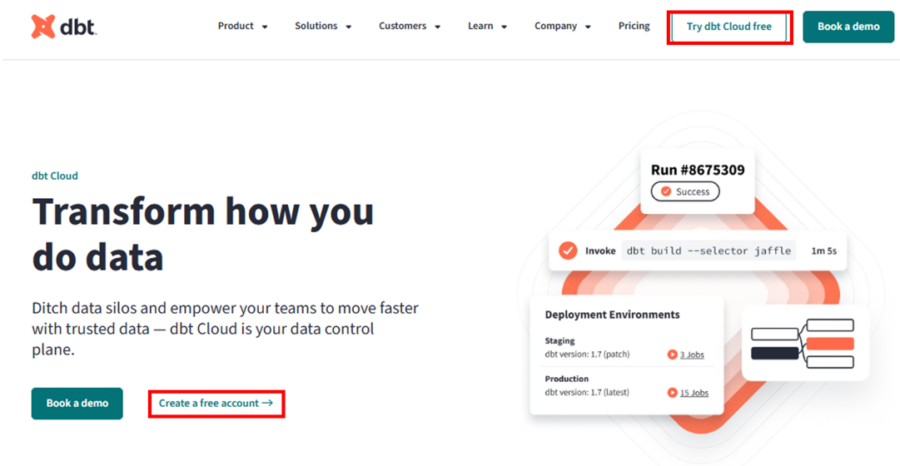Click Book a demo in header
This screenshot has width=900, height=466.
[x=848, y=26]
